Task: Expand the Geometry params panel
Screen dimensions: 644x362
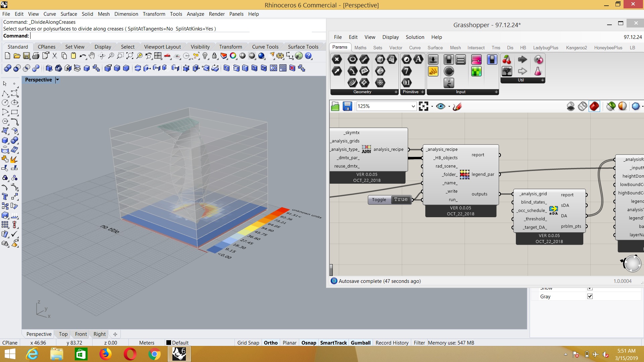Action: coord(396,92)
